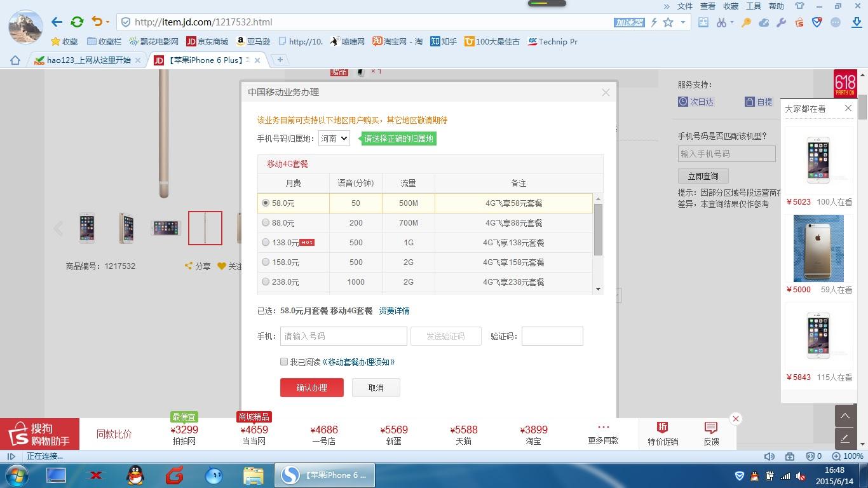The height and width of the screenshot is (488, 868).
Task: Close the 大家都在看 side panel
Action: pyautogui.click(x=848, y=108)
